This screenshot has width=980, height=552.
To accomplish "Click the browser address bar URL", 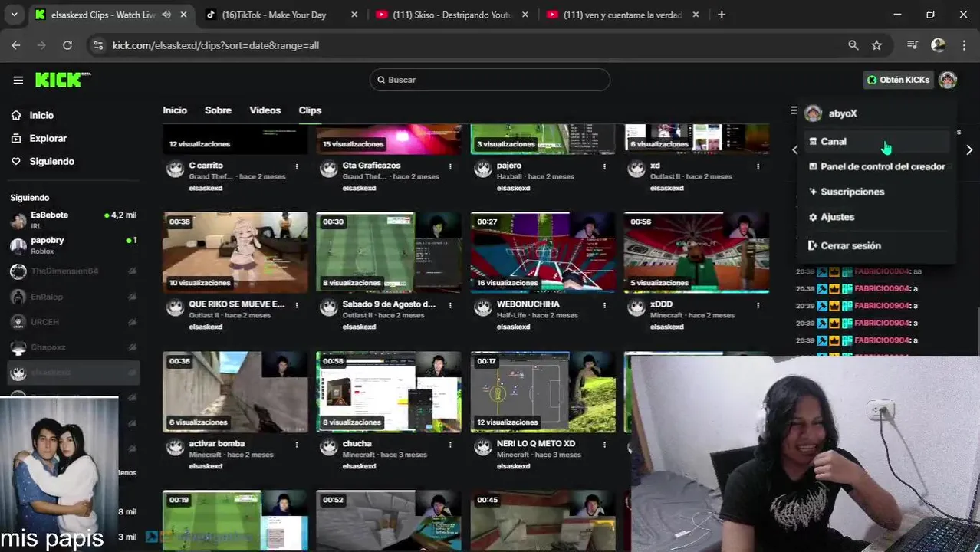I will 215,45.
